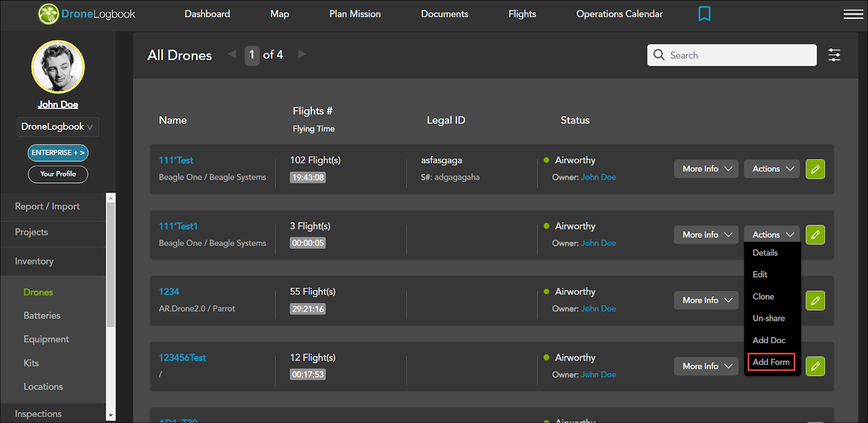Viewport: 868px width, 423px height.
Task: Click green edit pencil for 1234
Action: click(815, 300)
